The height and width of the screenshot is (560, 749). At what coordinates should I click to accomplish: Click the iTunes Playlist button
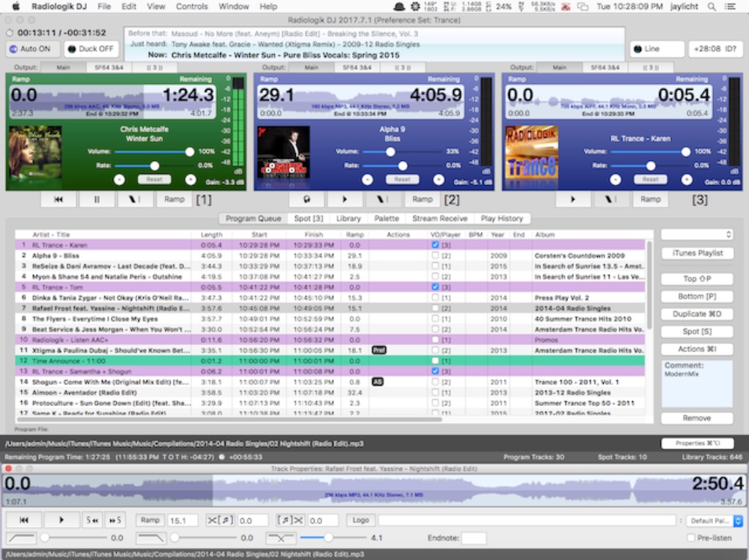point(697,253)
